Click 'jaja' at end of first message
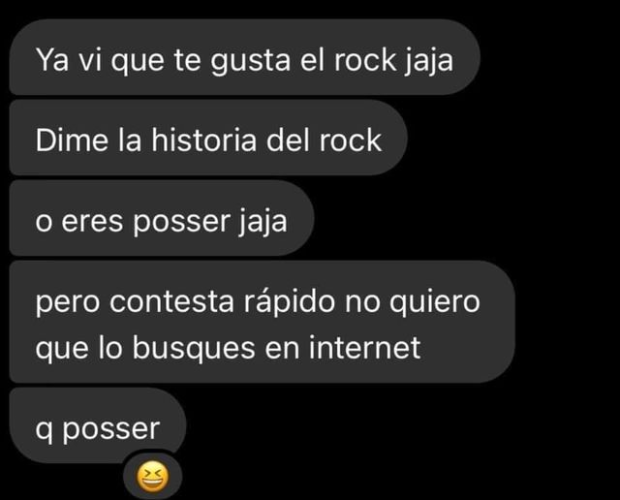Screen dimensions: 620x500 (429, 62)
